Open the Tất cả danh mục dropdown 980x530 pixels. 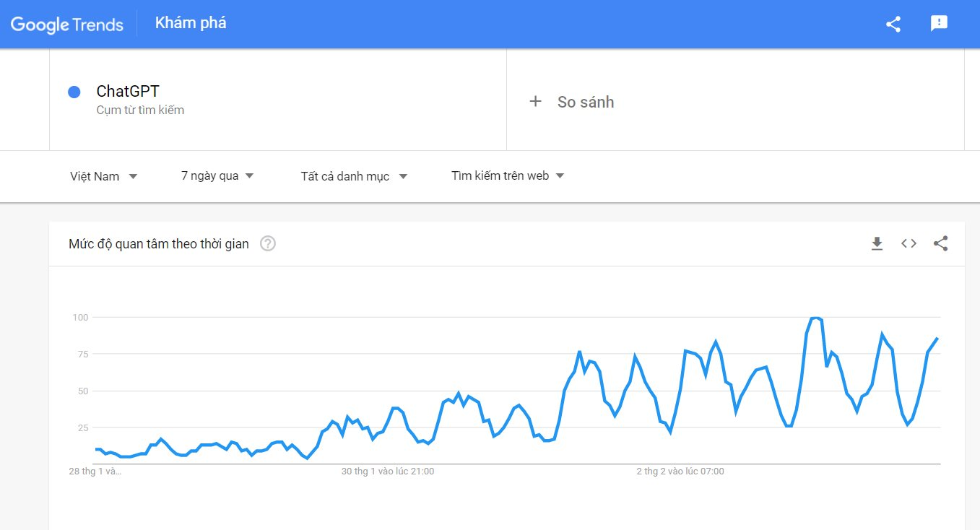pyautogui.click(x=354, y=176)
